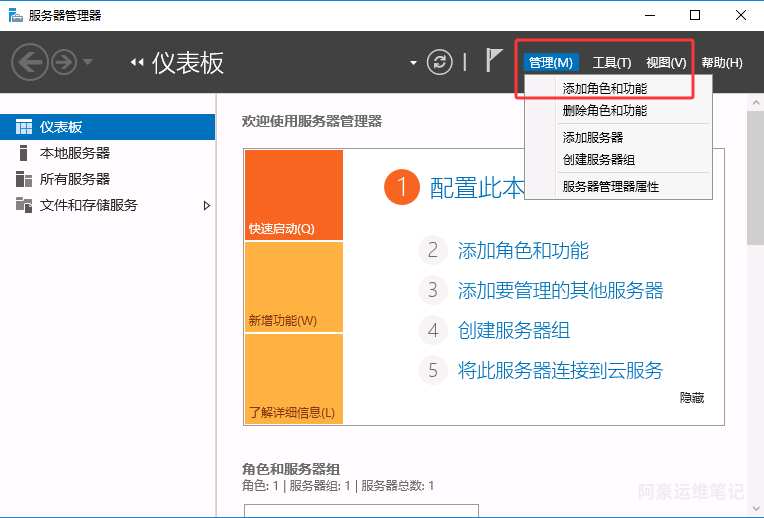
Task: Open the notifications flag icon
Action: (x=494, y=60)
